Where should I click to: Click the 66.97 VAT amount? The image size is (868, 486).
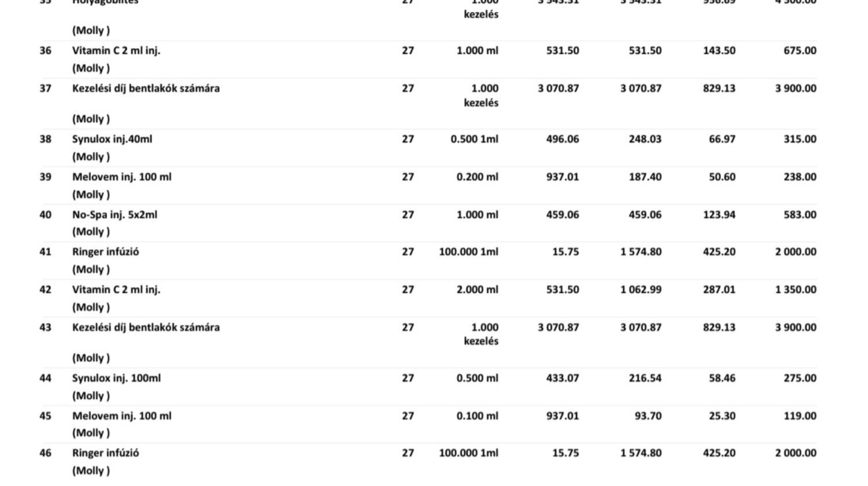[x=722, y=139]
